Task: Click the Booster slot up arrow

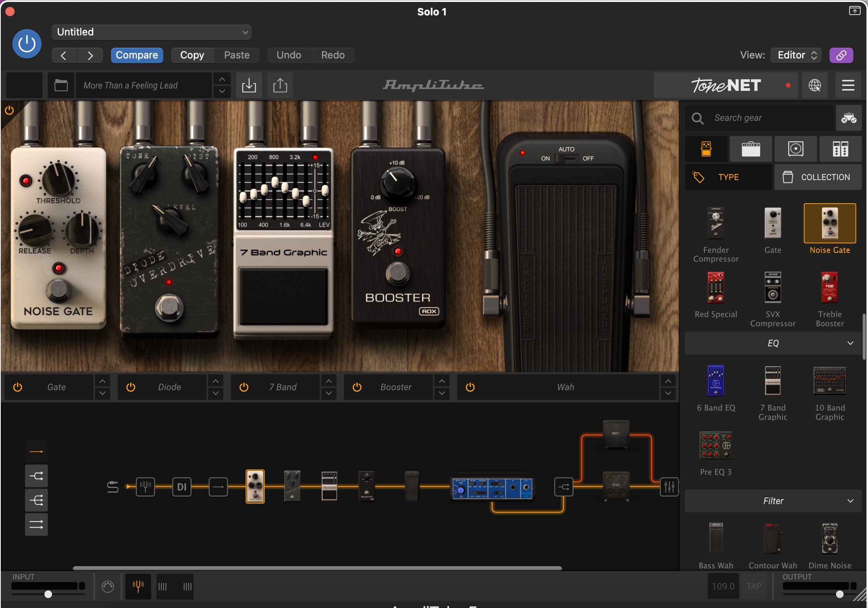Action: click(442, 381)
